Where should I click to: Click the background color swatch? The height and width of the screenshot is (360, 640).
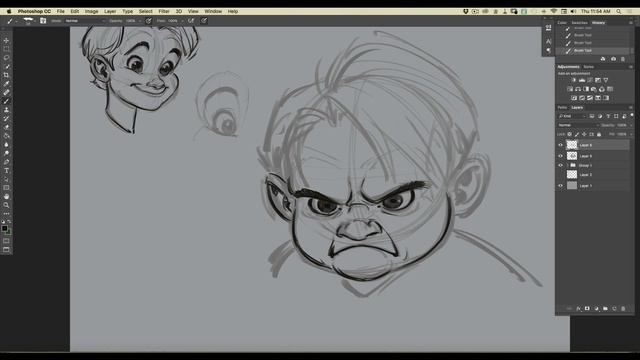coord(9,232)
